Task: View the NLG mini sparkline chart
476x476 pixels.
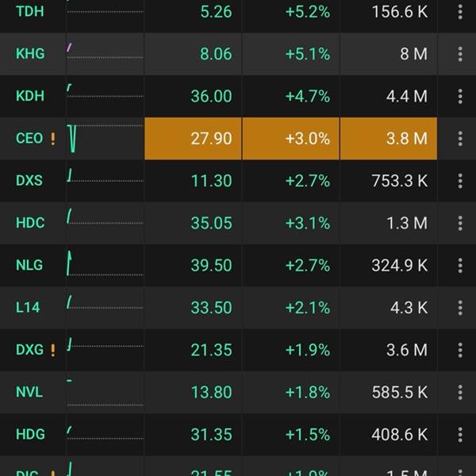Action: click(103, 265)
